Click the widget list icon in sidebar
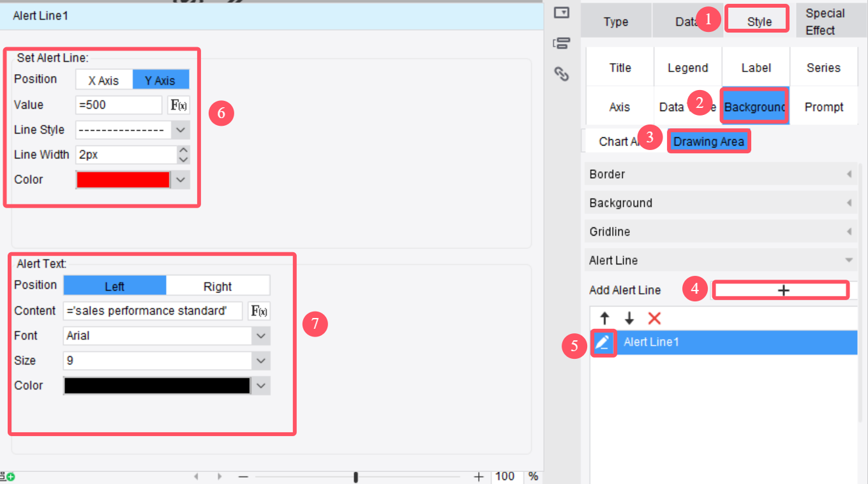The image size is (868, 484). (562, 43)
